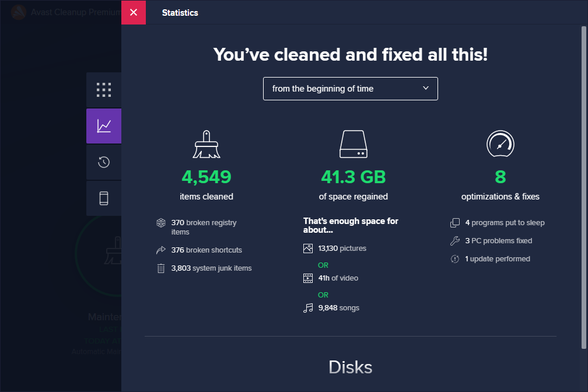Open the History clock icon in sidebar
The width and height of the screenshot is (588, 392).
104,162
